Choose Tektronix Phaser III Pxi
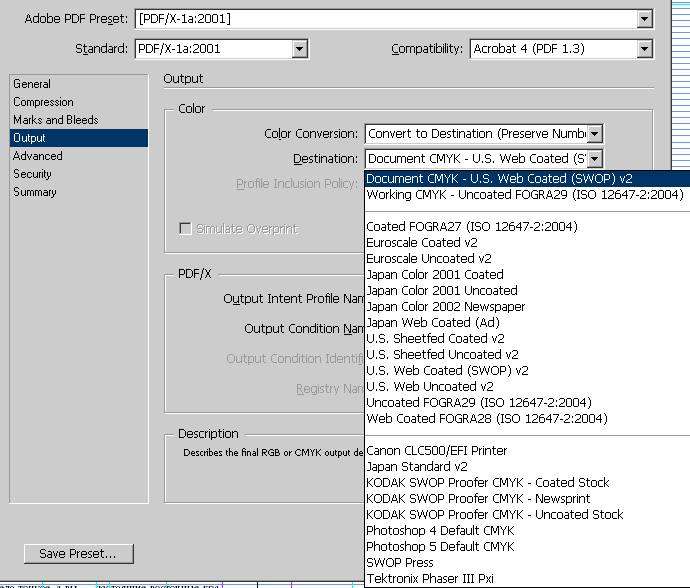The image size is (690, 588). (x=527, y=578)
